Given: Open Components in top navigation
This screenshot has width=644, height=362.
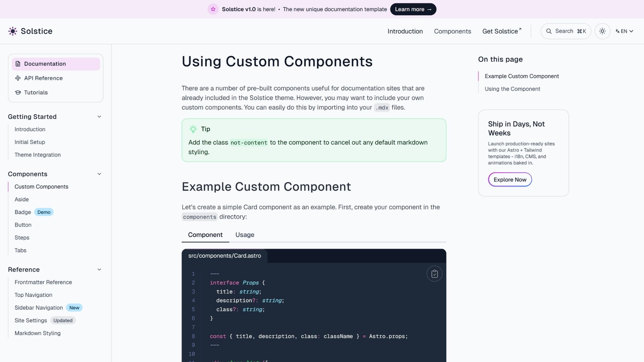Looking at the screenshot, I should [452, 31].
